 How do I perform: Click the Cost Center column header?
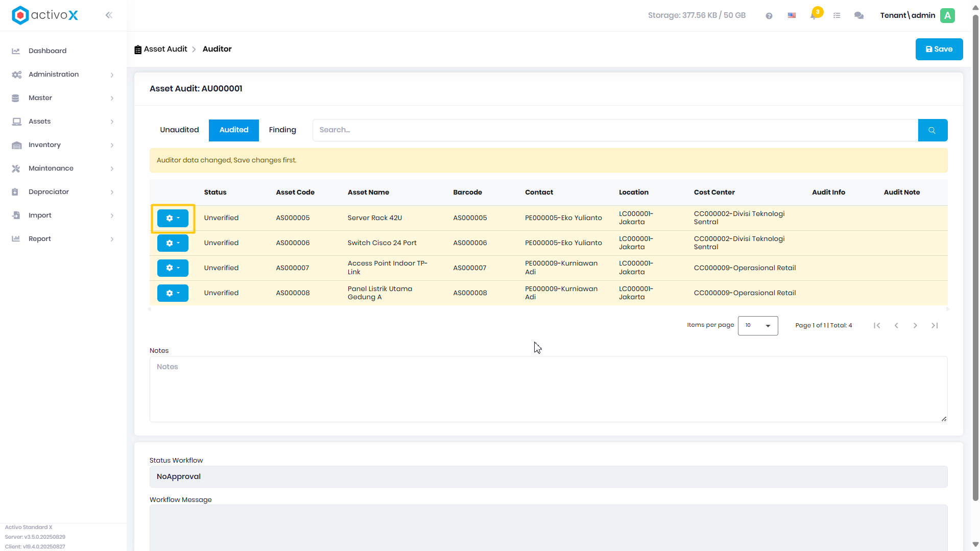[x=714, y=193]
